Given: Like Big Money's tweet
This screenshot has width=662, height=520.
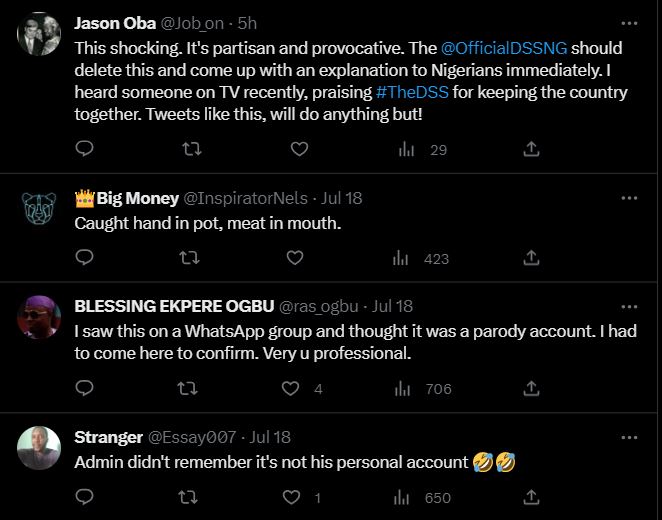Looking at the screenshot, I should [294, 258].
